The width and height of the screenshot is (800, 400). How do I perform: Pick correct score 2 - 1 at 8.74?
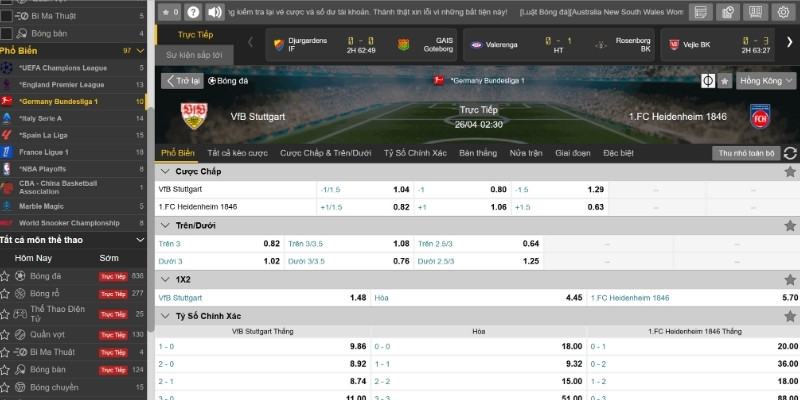click(x=263, y=381)
